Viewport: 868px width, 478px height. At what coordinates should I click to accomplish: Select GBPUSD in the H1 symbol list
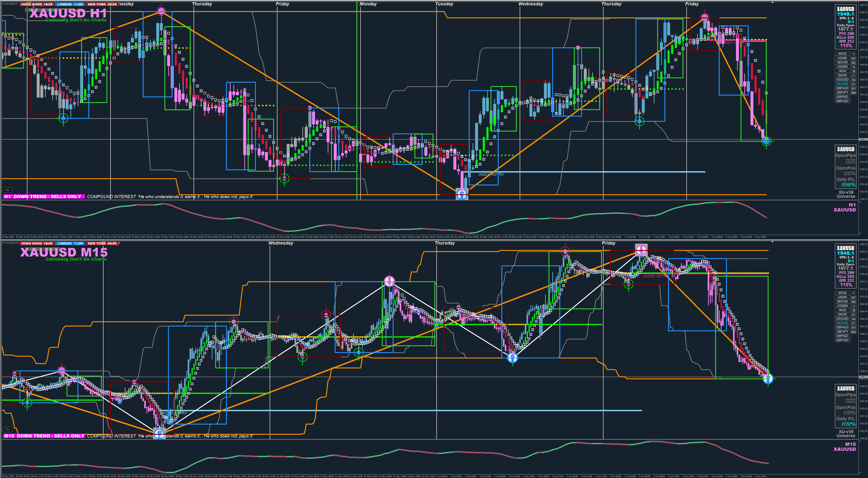[x=842, y=101]
